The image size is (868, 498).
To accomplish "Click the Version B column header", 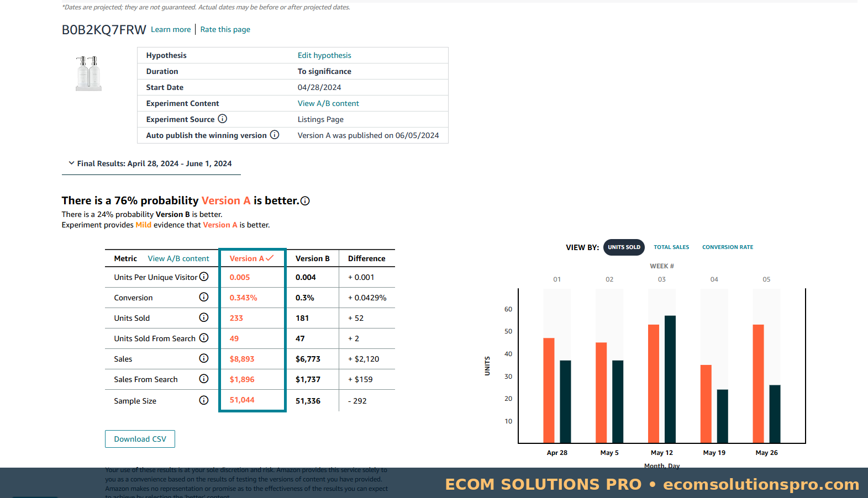I will pyautogui.click(x=312, y=258).
